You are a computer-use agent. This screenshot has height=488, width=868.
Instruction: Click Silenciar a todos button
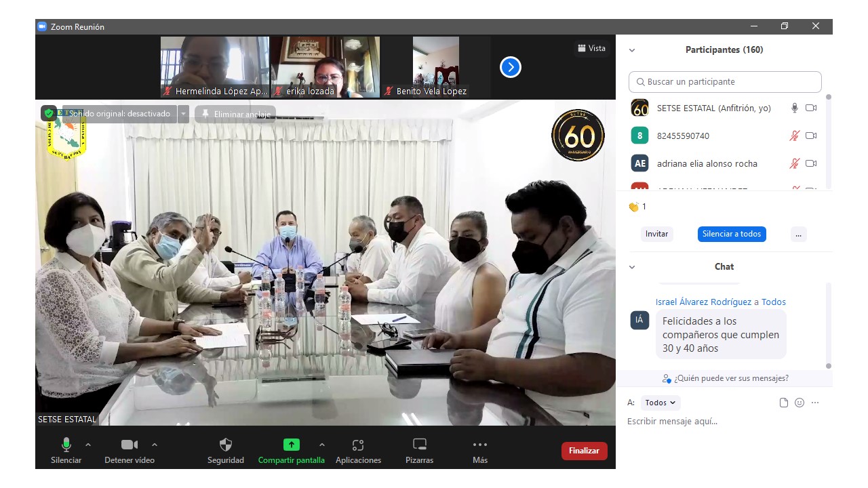tap(732, 234)
